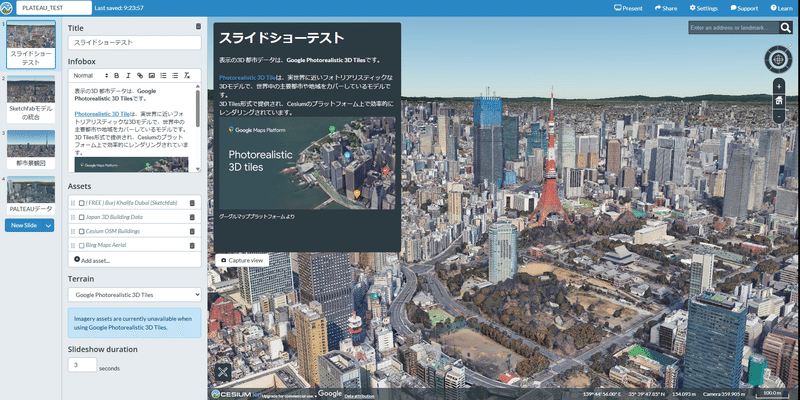Click the Camera 359.905 m status text

coord(724,394)
